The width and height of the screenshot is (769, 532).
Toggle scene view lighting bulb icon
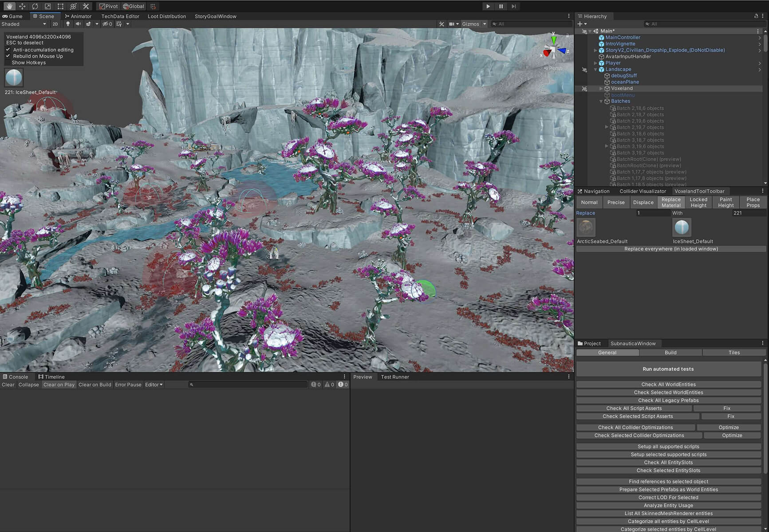[x=67, y=24]
